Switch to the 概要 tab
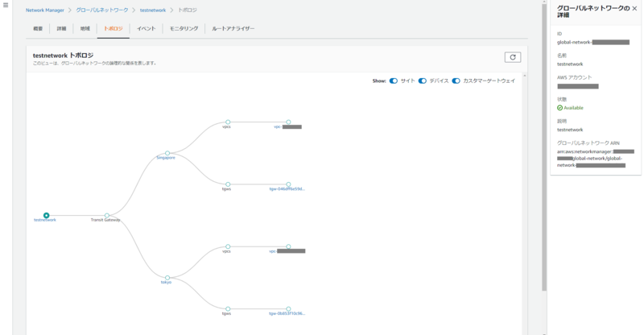 38,29
